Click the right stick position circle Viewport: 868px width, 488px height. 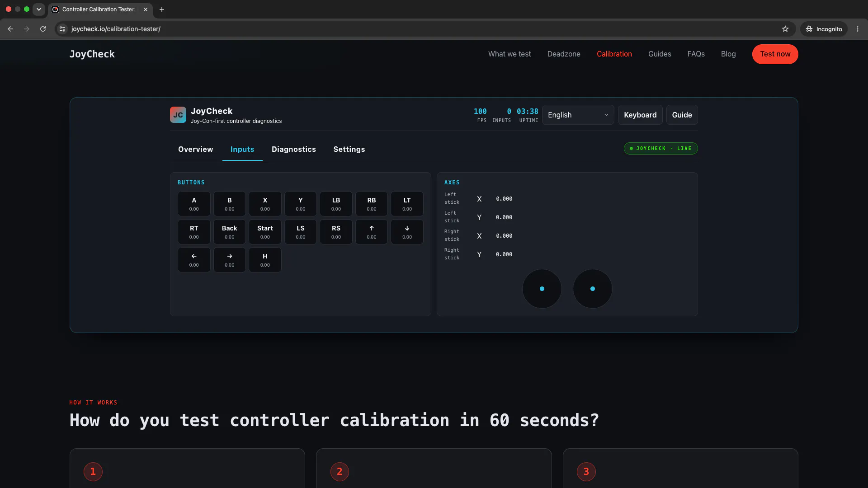click(593, 289)
